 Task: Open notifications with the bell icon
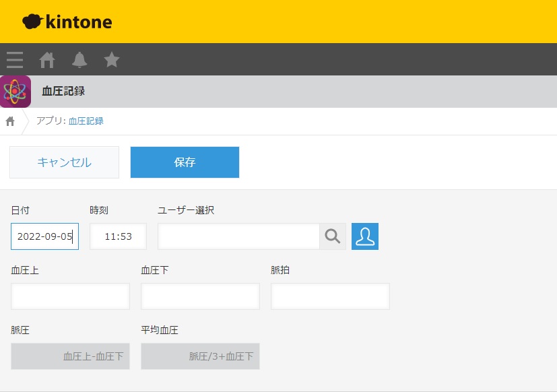pyautogui.click(x=79, y=60)
